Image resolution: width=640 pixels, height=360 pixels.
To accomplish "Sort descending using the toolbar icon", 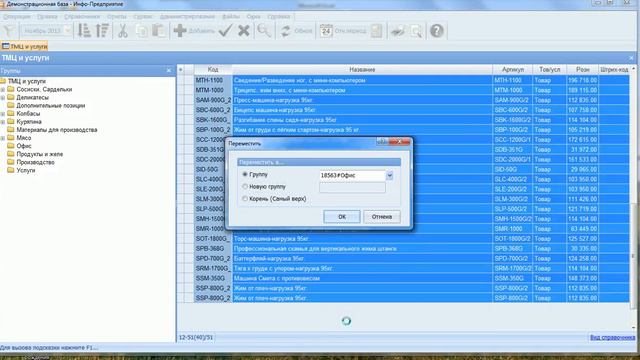I will pos(102,31).
